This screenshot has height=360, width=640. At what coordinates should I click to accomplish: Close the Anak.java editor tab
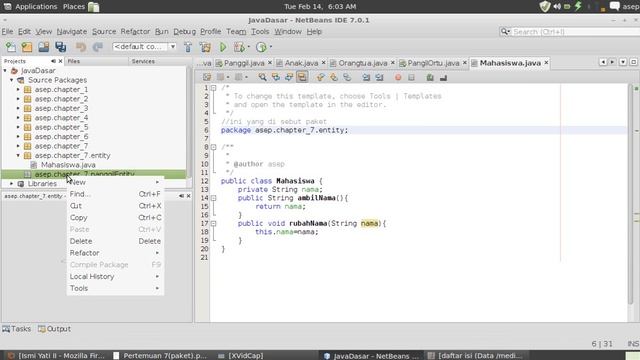[x=324, y=63]
